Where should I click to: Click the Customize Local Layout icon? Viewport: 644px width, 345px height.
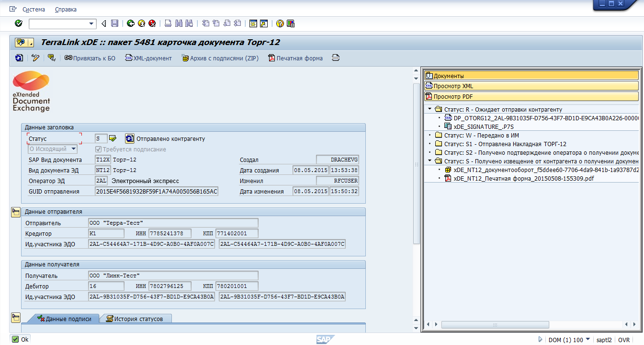click(x=291, y=23)
